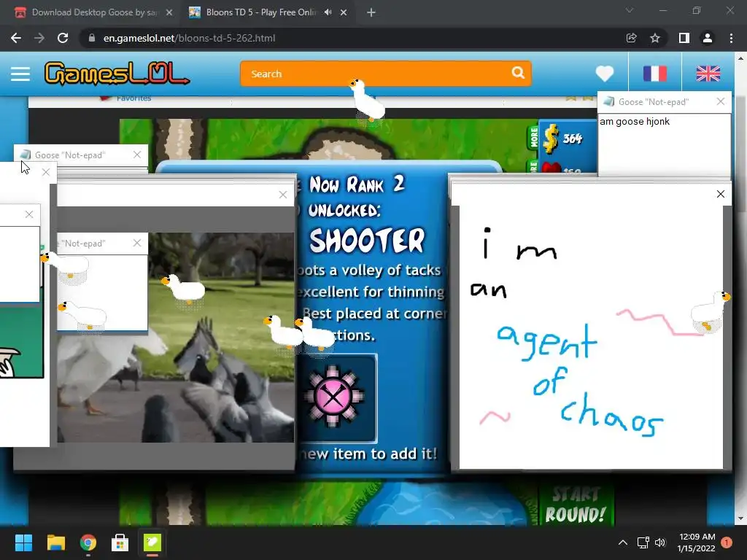The height and width of the screenshot is (560, 747).
Task: Close the 'am goose hjonk' Not-epad window
Action: coord(720,101)
